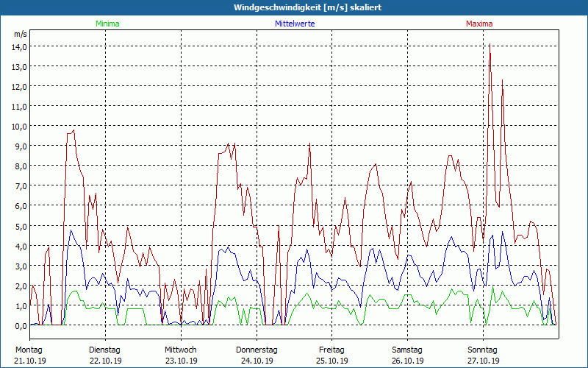
Task: Click the 14,0 y-axis value
Action: click(19, 47)
